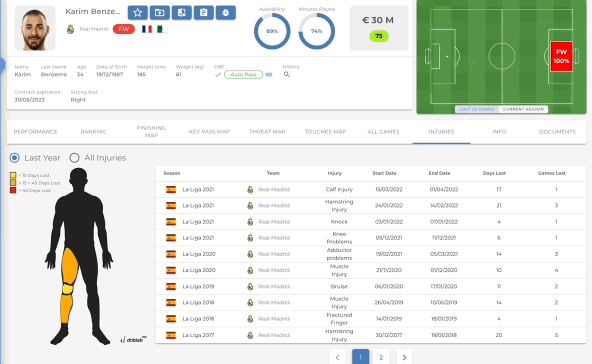Screen dimensions: 592x364
Task: Click the Season column header
Action: (x=172, y=173)
